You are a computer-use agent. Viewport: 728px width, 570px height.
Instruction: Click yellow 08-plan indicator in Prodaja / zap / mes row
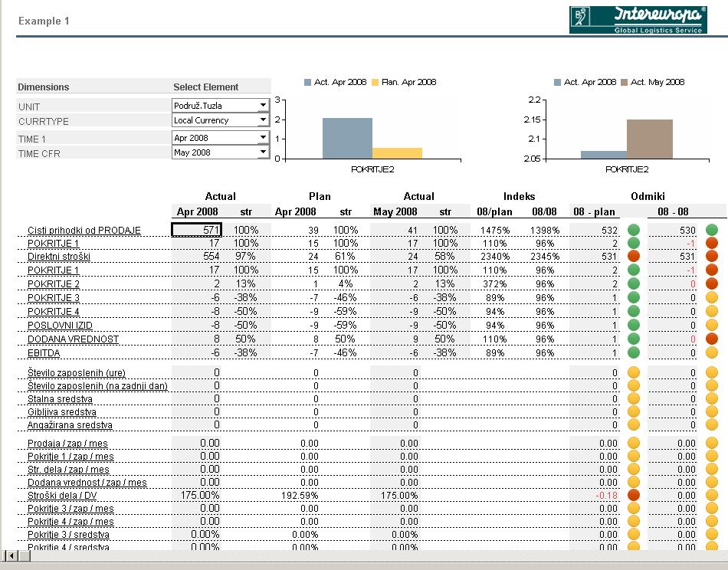coord(634,443)
